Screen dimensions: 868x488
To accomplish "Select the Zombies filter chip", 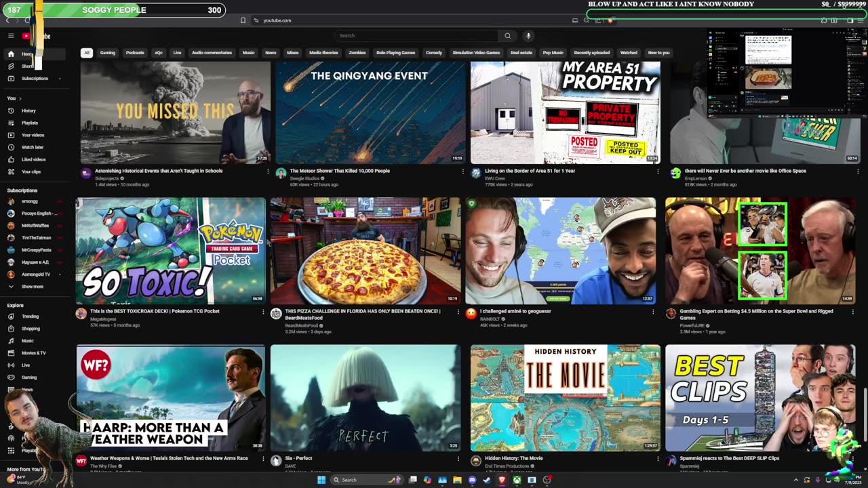I will coord(357,53).
